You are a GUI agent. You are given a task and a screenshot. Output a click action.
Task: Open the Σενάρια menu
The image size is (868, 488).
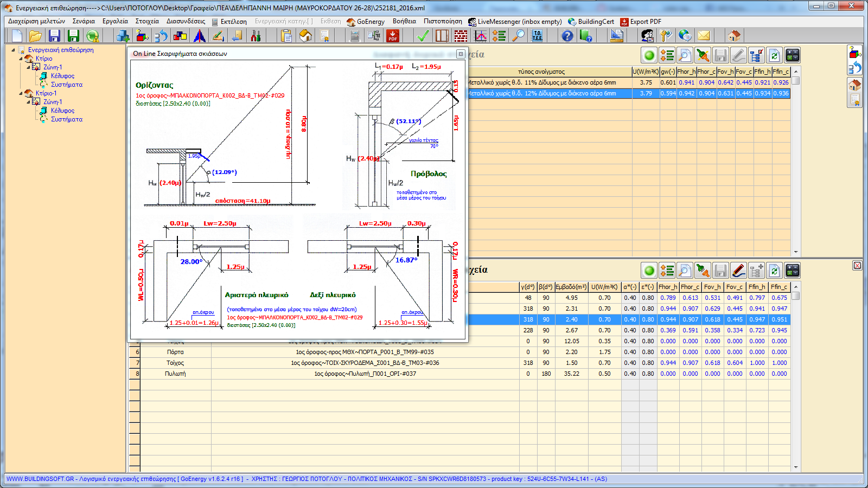point(84,22)
